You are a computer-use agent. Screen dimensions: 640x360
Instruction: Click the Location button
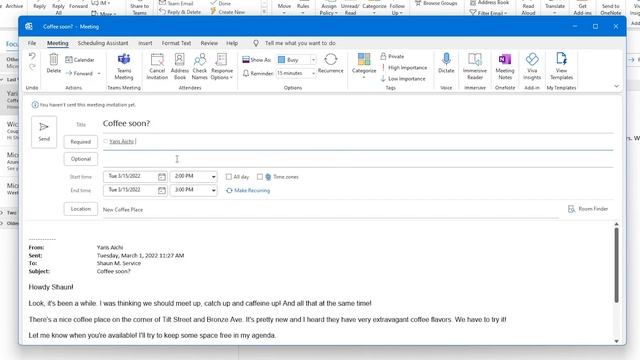pyautogui.click(x=81, y=209)
